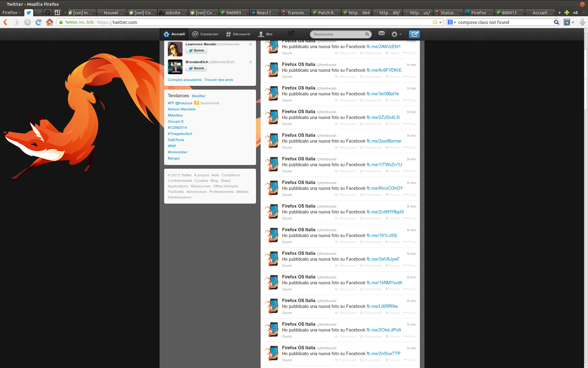The width and height of the screenshot is (588, 368).
Task: Click the Twitter search magnifier icon
Action: pos(367,34)
